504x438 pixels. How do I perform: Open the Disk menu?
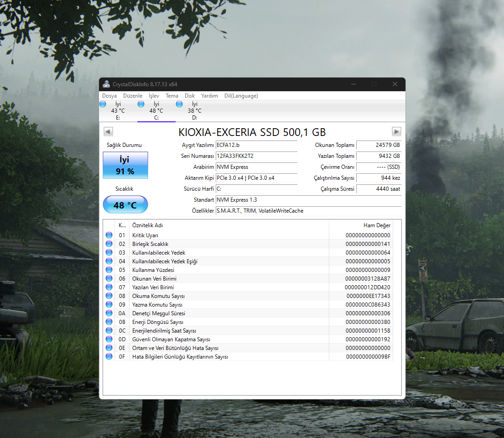pyautogui.click(x=190, y=96)
